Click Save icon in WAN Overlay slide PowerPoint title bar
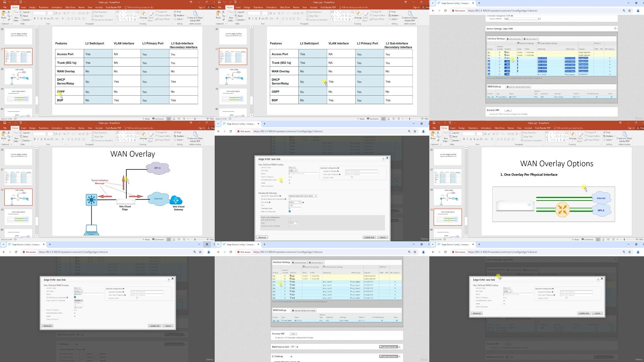 click(5, 123)
